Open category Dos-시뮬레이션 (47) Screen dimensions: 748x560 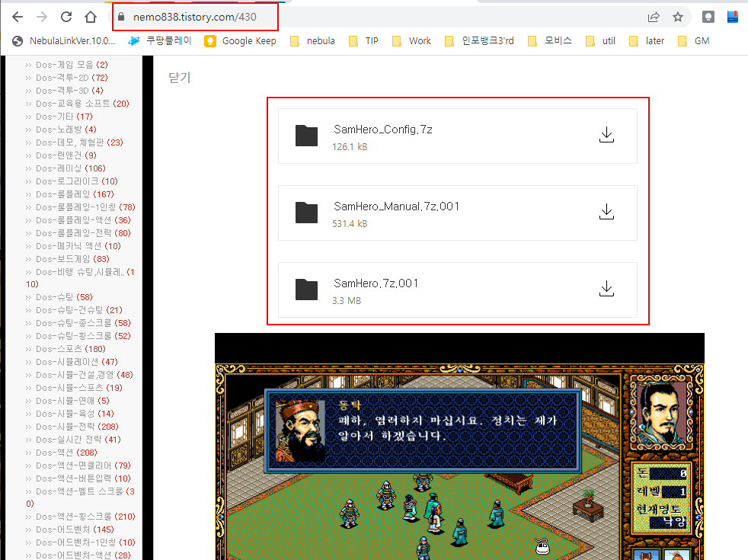[76, 362]
